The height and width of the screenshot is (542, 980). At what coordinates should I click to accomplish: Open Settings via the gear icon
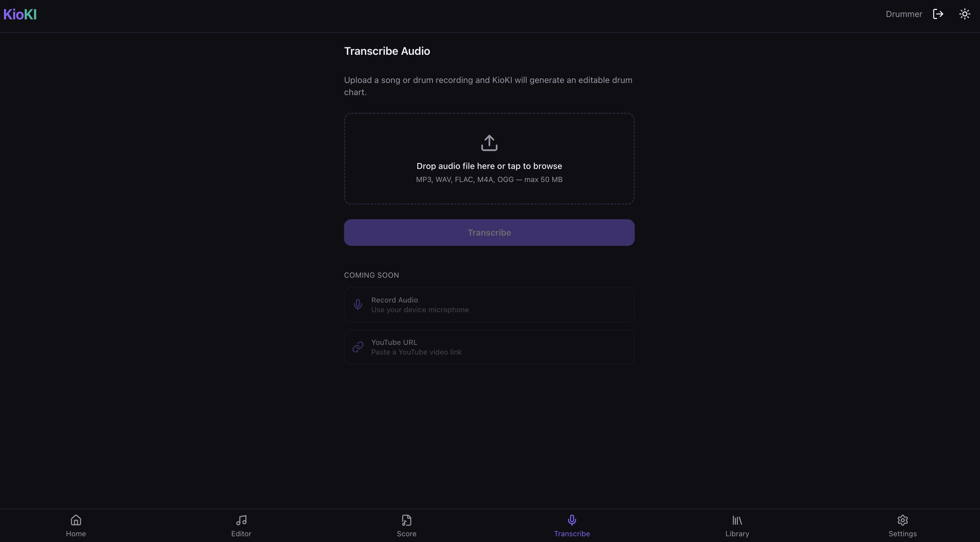pos(902,520)
